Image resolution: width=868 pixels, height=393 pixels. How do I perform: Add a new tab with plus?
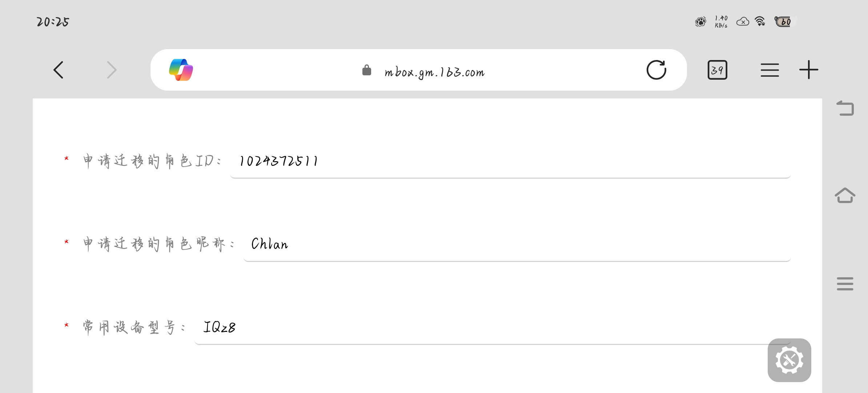808,70
